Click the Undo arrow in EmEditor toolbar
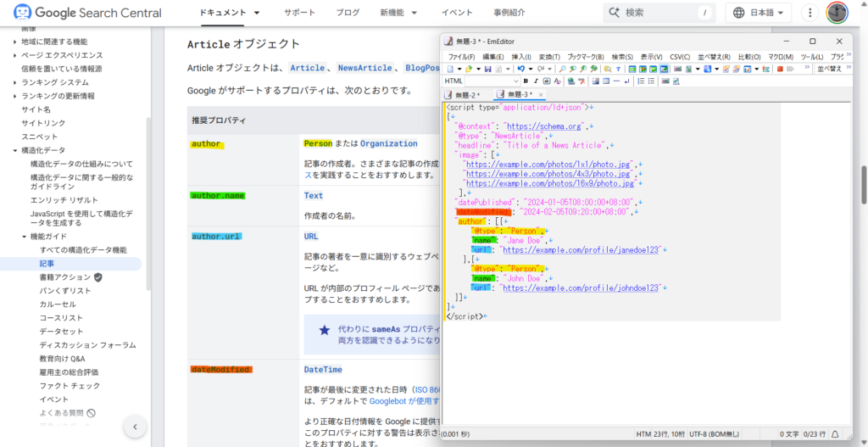The height and width of the screenshot is (447, 868). click(521, 69)
